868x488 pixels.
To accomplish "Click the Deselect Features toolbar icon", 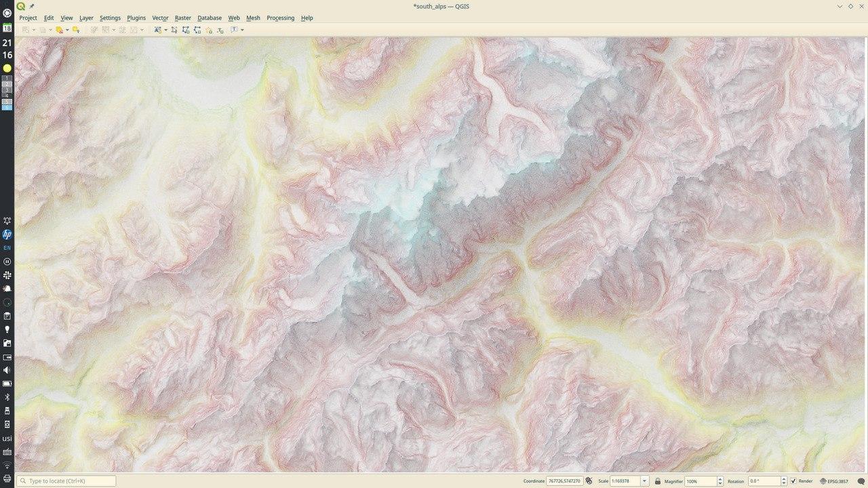I will point(59,30).
